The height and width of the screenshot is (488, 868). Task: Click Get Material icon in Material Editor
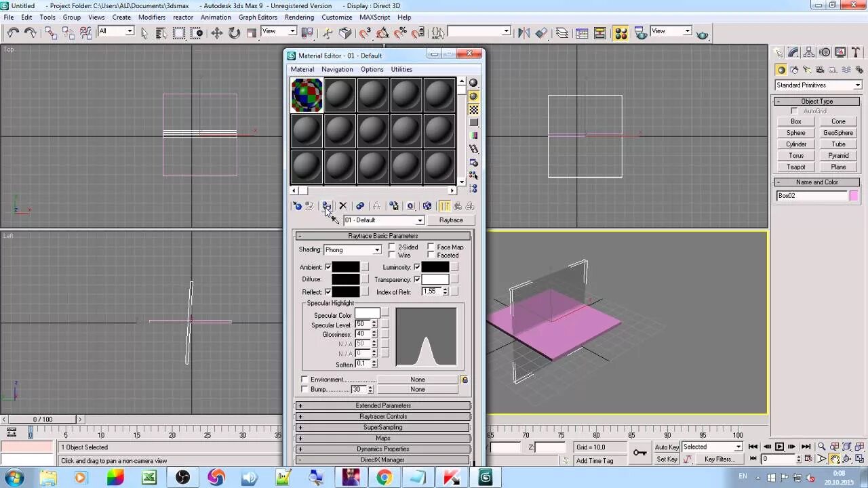[297, 206]
